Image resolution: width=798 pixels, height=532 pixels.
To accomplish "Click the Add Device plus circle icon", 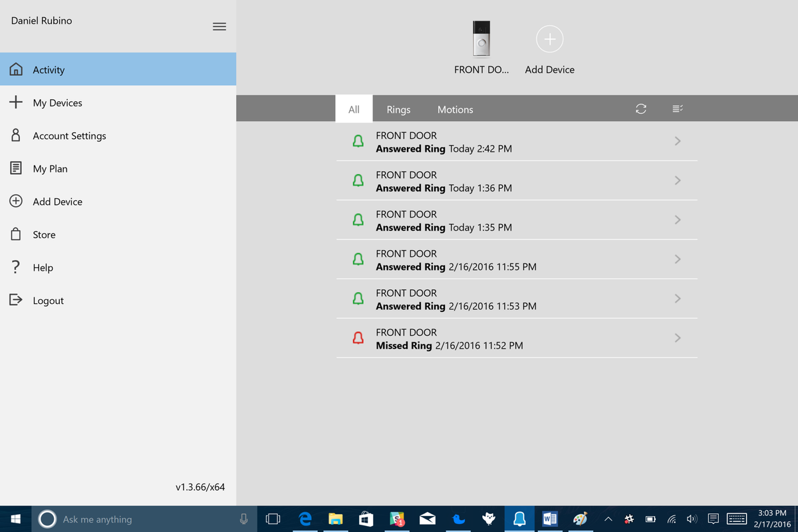I will point(16,201).
